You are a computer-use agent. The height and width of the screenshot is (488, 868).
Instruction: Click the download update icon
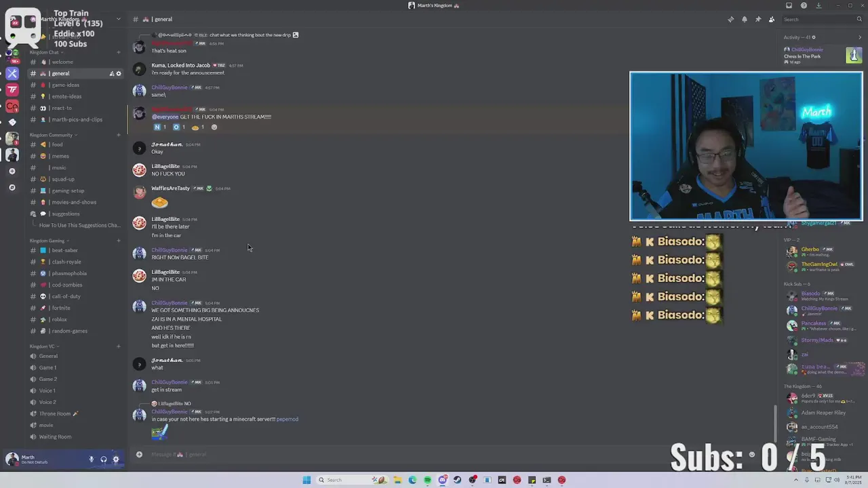pyautogui.click(x=818, y=5)
